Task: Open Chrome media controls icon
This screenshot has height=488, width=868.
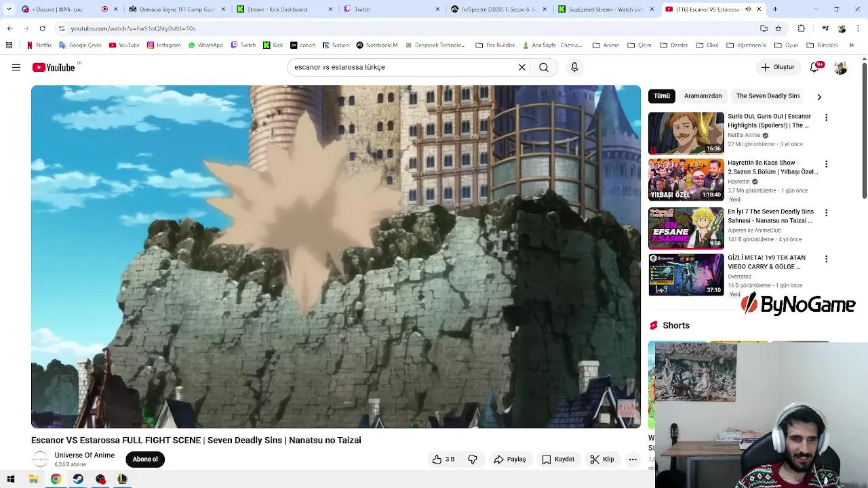Action: click(x=825, y=28)
